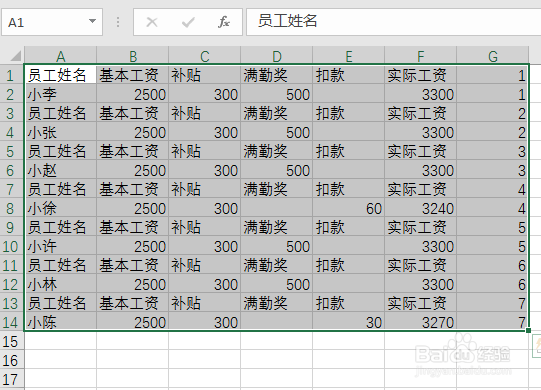Click the Select All corner triangle

(16, 56)
